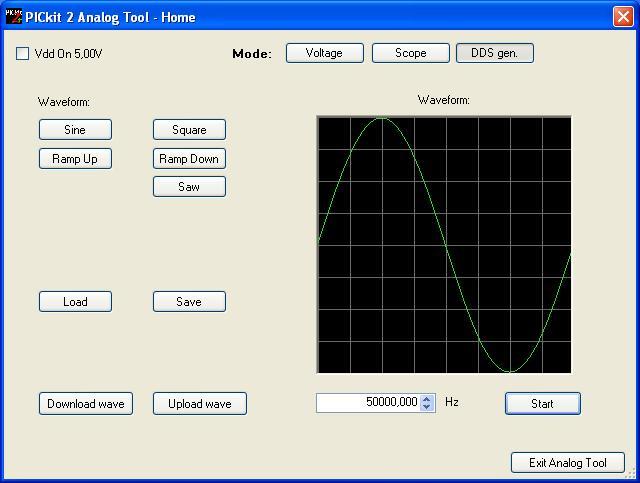Click the Waveform: label above the Sine button

coord(64,102)
